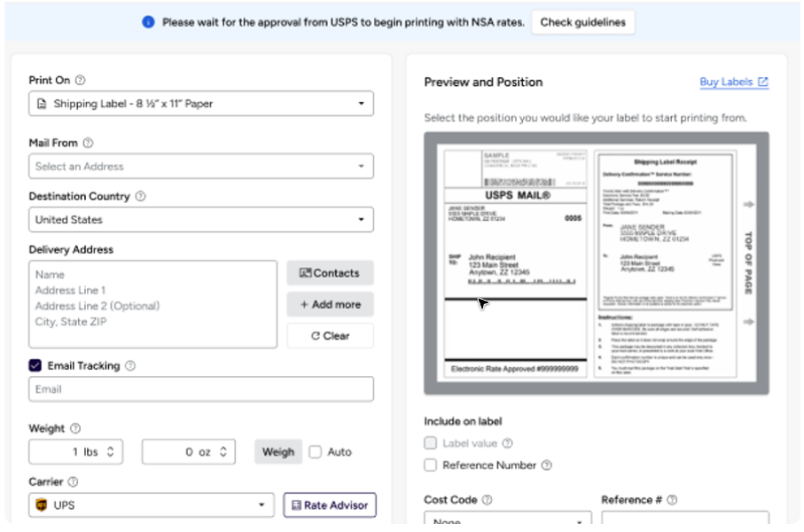Viewport: 804px width, 532px height.
Task: Open Rate Advisor via its calculator icon
Action: coord(296,505)
